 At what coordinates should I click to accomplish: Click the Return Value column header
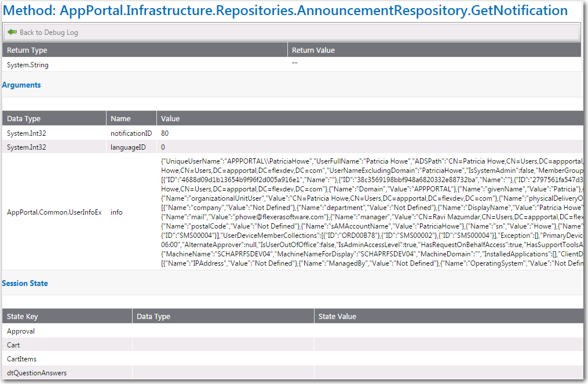click(313, 50)
